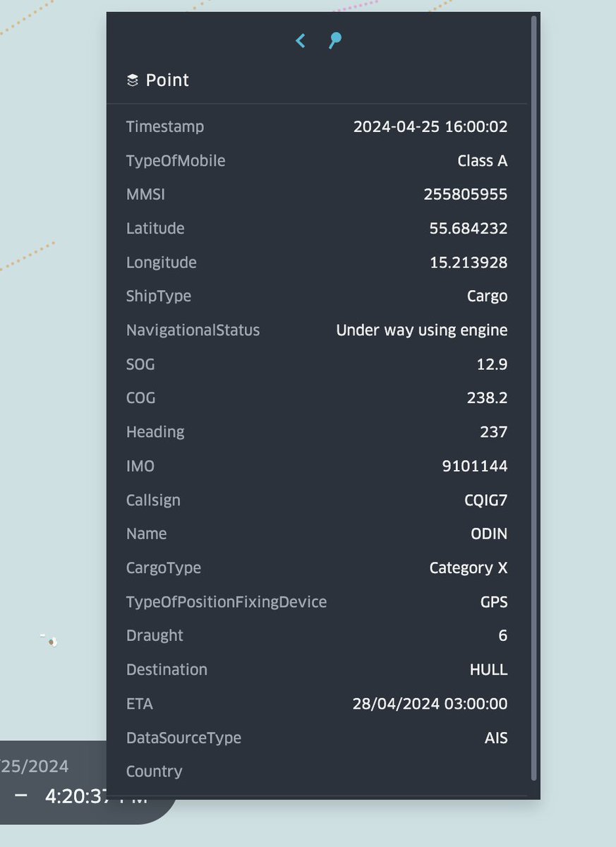Click the NavigationalStatus field label

click(193, 330)
